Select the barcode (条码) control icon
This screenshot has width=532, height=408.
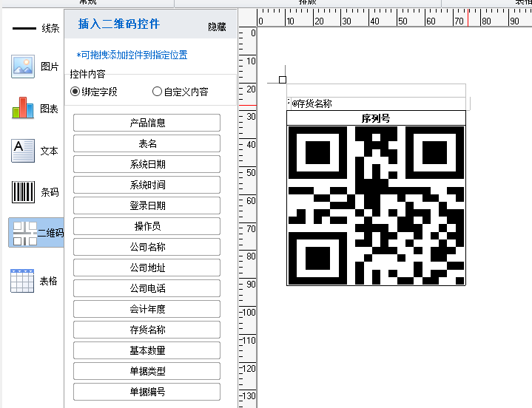click(x=23, y=191)
